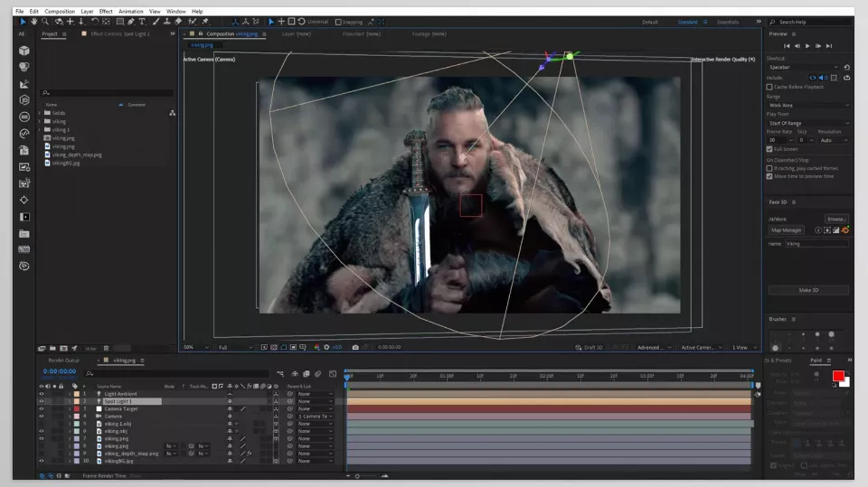This screenshot has height=487, width=868.
Task: Select the Pen tool
Action: click(130, 22)
